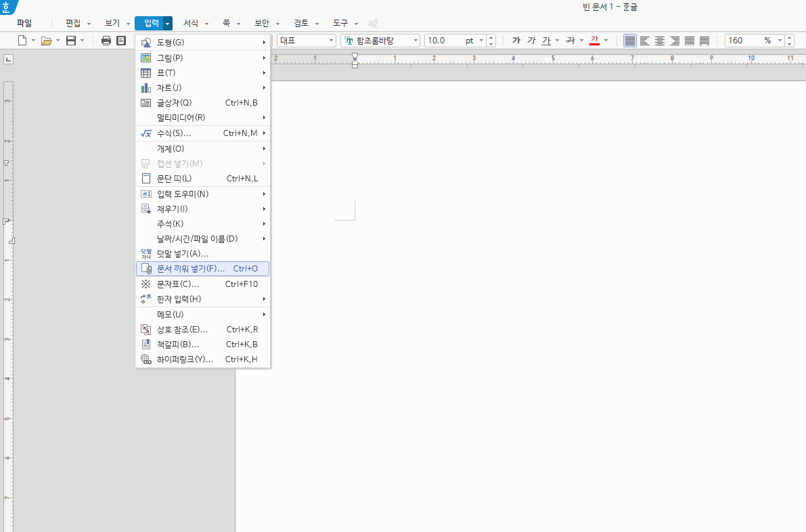
Task: Open the 쪽 menu
Action: click(x=227, y=23)
